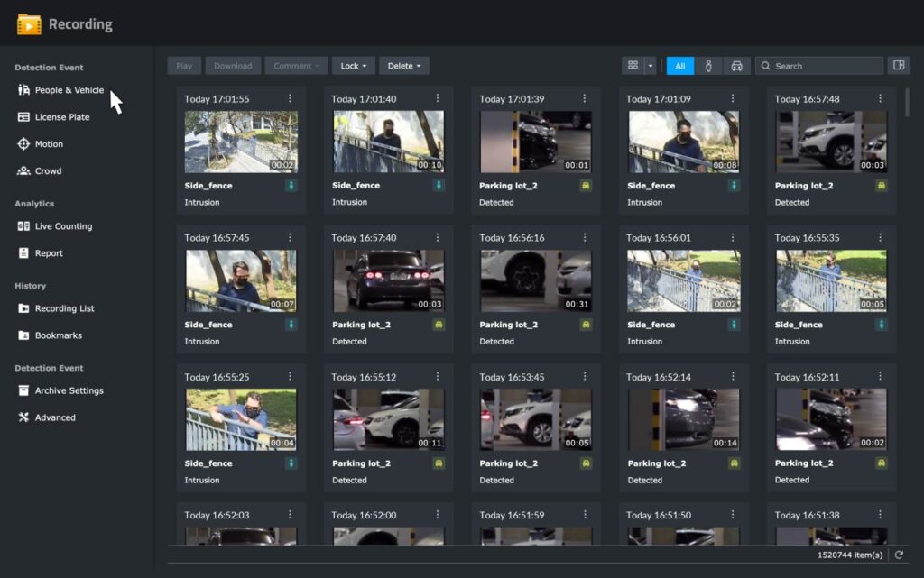Open the Today 16:53:45 parking thumbnail
This screenshot has width=924, height=578.
click(536, 419)
